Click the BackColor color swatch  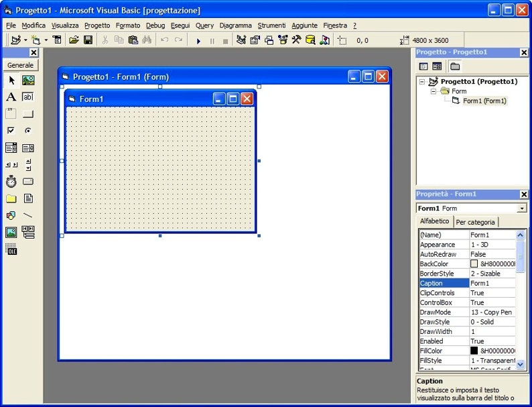(474, 264)
